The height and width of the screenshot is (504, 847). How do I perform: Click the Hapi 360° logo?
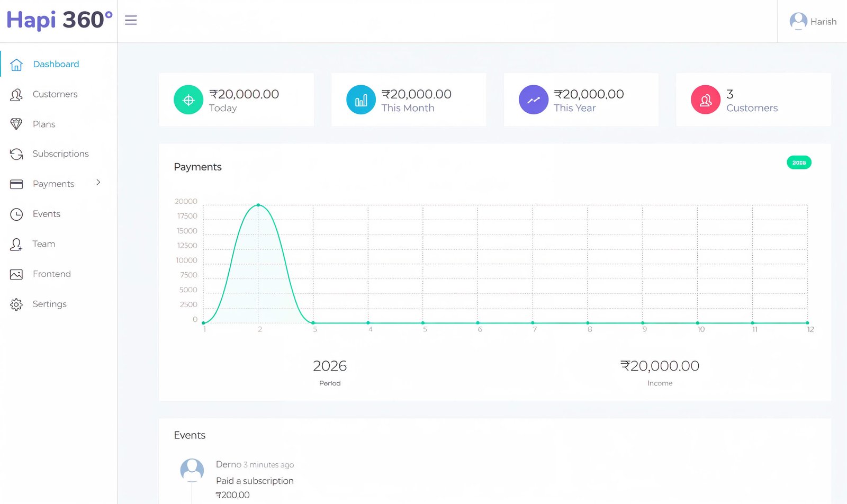(x=58, y=20)
